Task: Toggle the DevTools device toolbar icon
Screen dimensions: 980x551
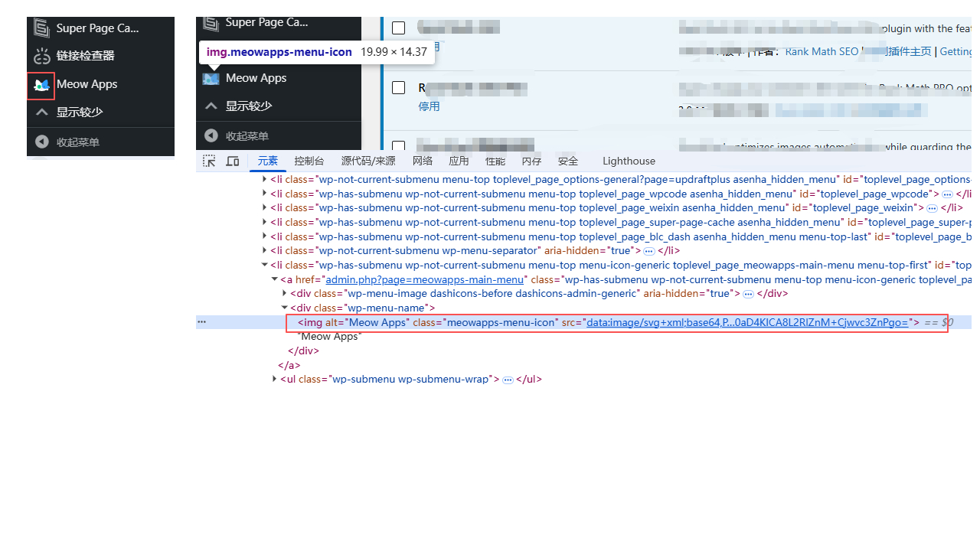Action: pyautogui.click(x=233, y=161)
